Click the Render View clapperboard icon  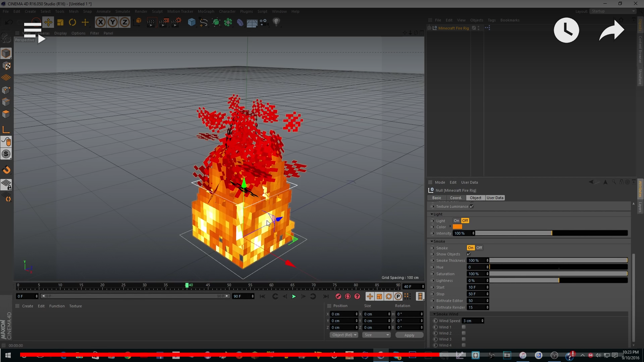(151, 22)
